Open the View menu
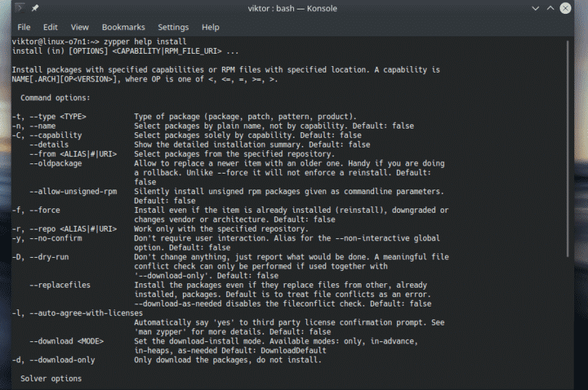 point(80,27)
